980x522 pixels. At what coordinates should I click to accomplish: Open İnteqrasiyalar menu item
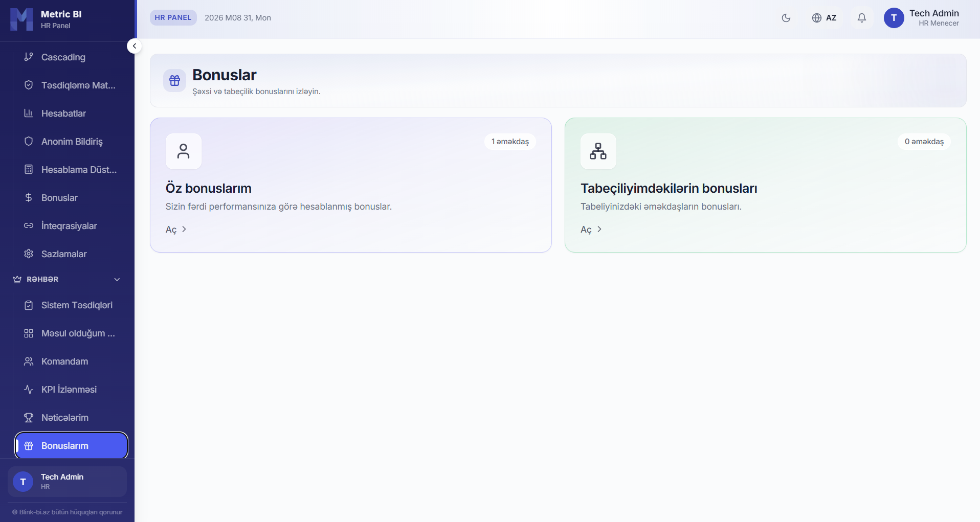[71, 225]
